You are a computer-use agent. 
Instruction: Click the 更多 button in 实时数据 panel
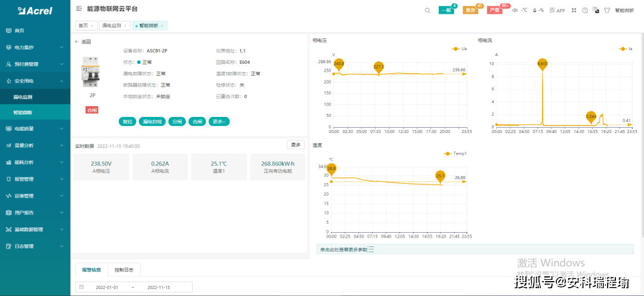click(296, 144)
